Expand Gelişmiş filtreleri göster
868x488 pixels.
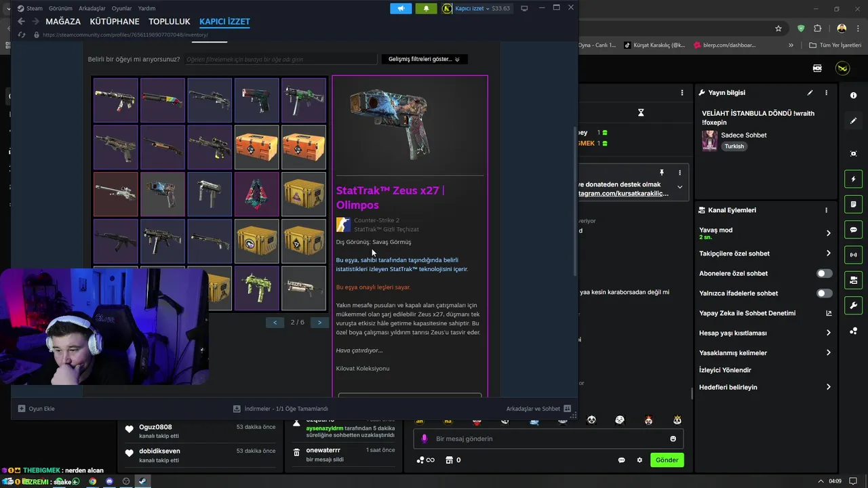424,59
